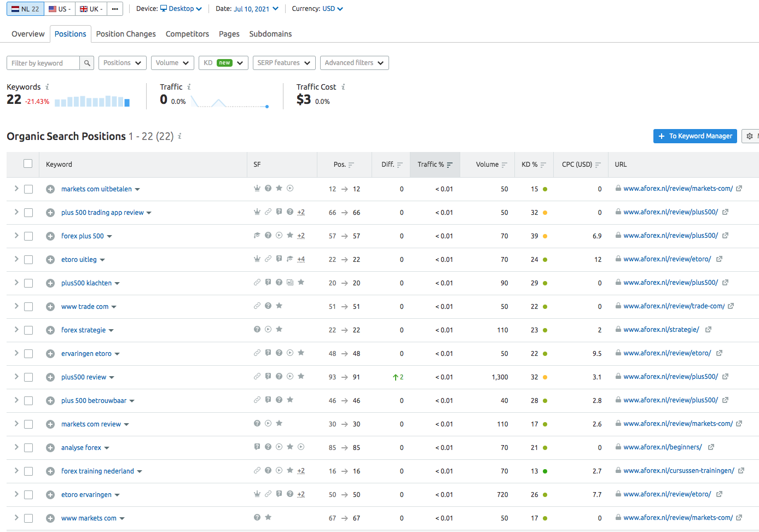Sort by CPC (USD) column sort icon

point(598,165)
